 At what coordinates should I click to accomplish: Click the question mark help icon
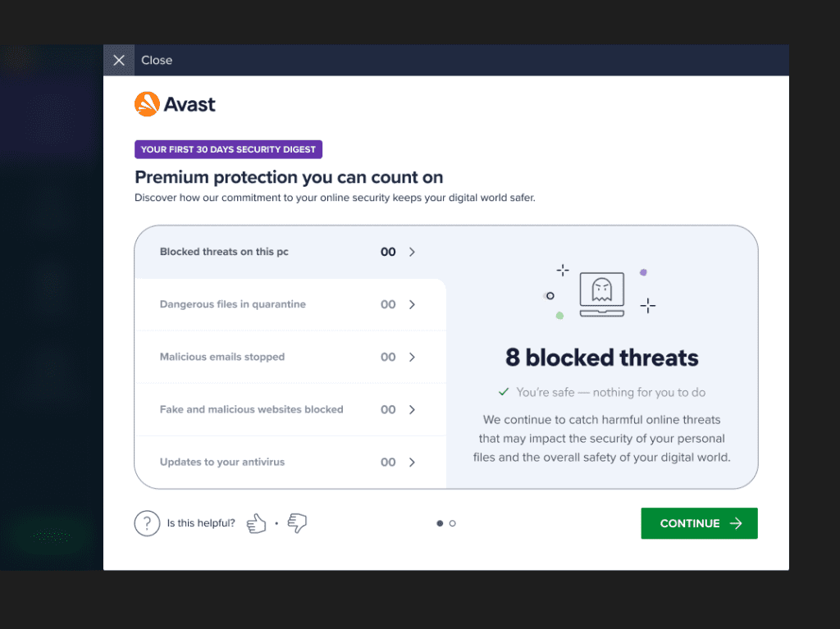point(147,523)
